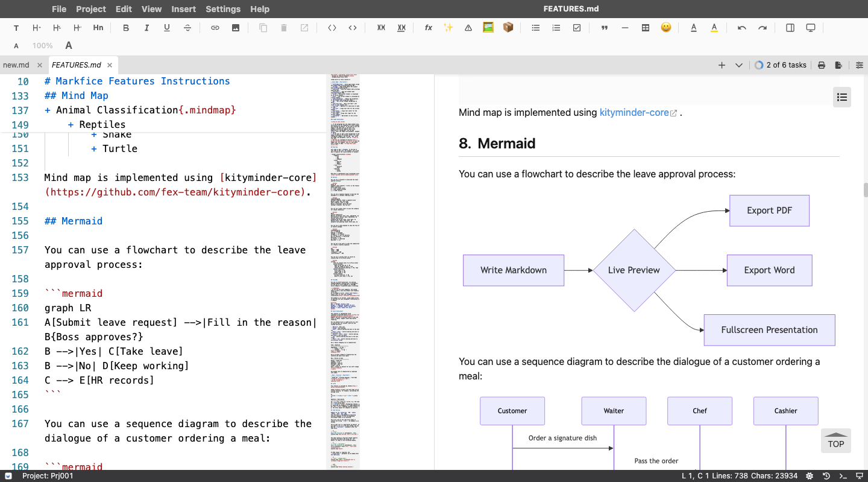Jump to top with the TOP button
Screen dimensions: 868x482
(x=836, y=441)
